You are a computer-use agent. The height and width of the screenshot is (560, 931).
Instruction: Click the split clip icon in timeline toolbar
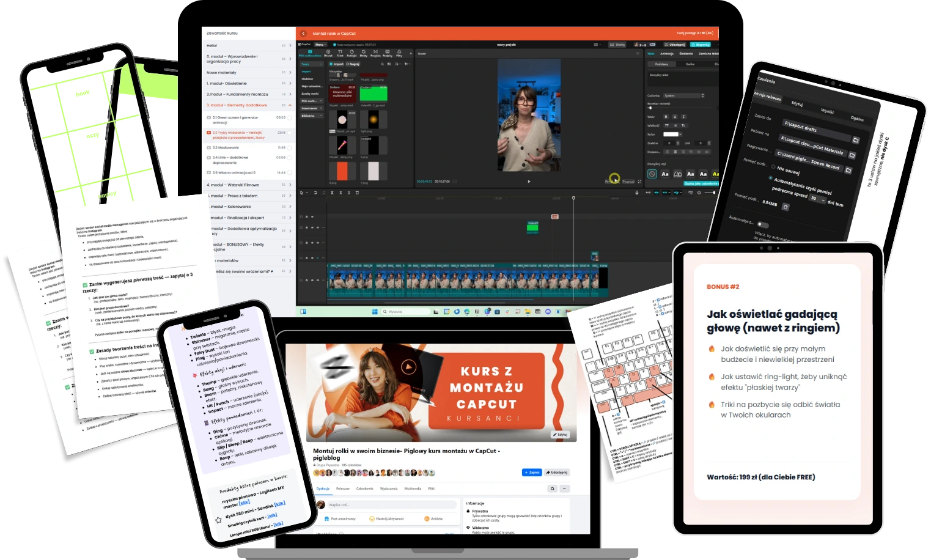tap(332, 193)
